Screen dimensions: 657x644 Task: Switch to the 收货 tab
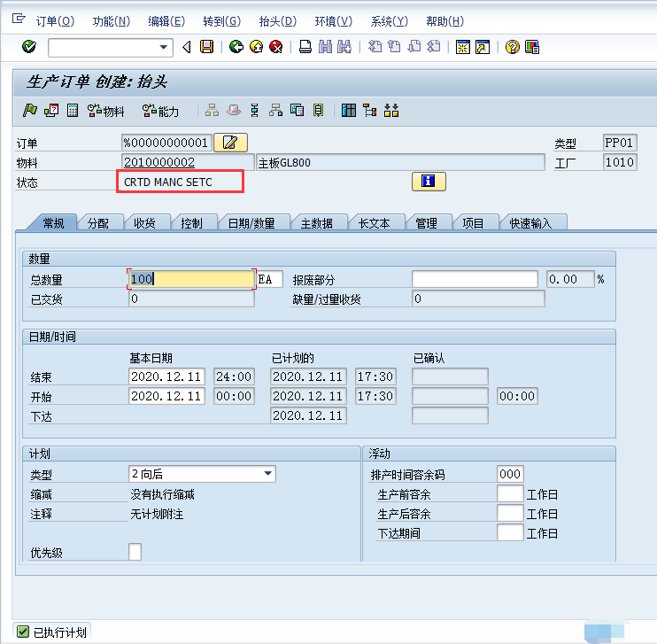[x=144, y=223]
